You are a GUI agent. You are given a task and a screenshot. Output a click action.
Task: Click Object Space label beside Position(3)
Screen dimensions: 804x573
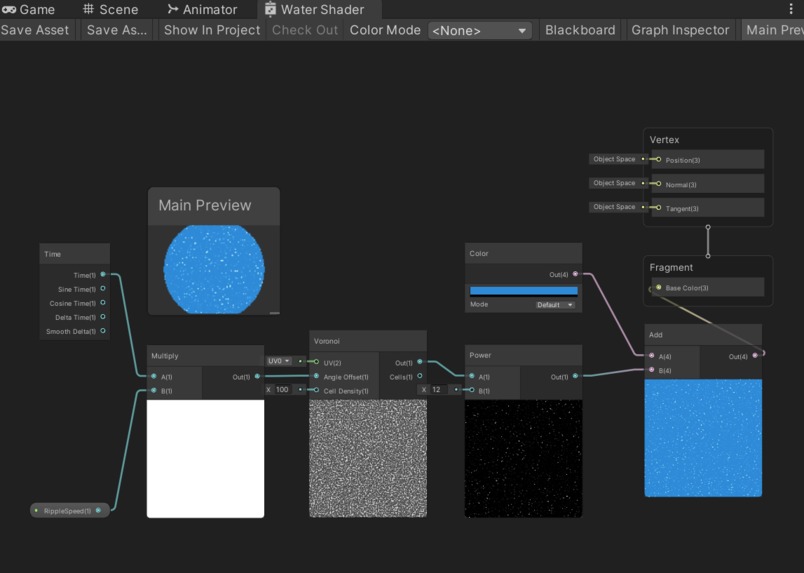coord(614,159)
